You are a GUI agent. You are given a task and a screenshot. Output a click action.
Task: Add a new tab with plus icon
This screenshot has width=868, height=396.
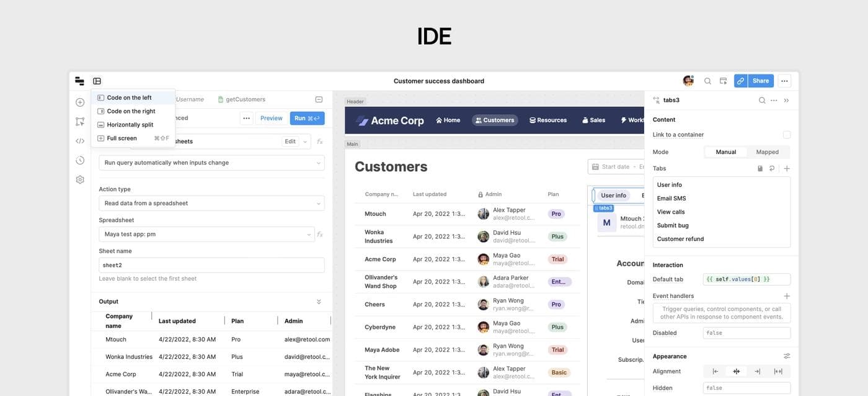pyautogui.click(x=787, y=168)
